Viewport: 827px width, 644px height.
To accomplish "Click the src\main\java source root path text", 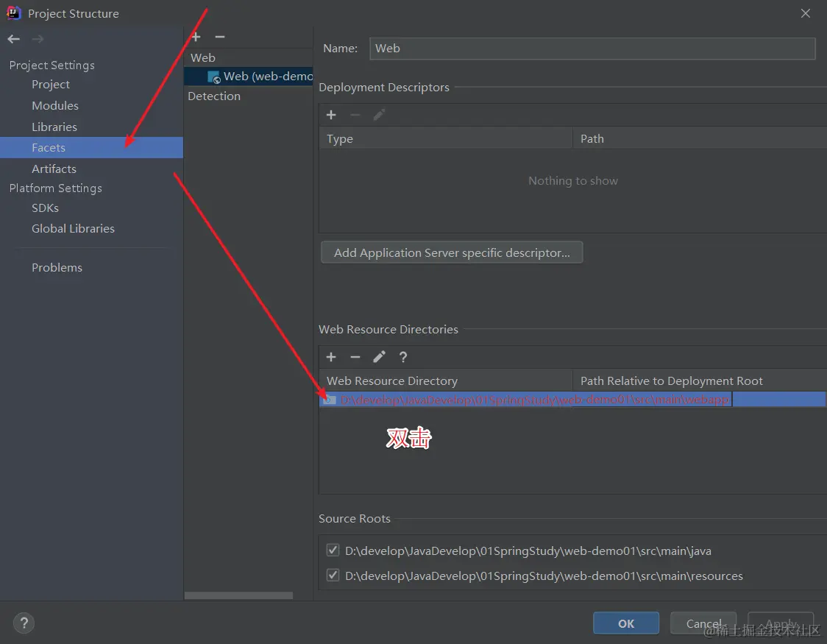I will coord(528,551).
